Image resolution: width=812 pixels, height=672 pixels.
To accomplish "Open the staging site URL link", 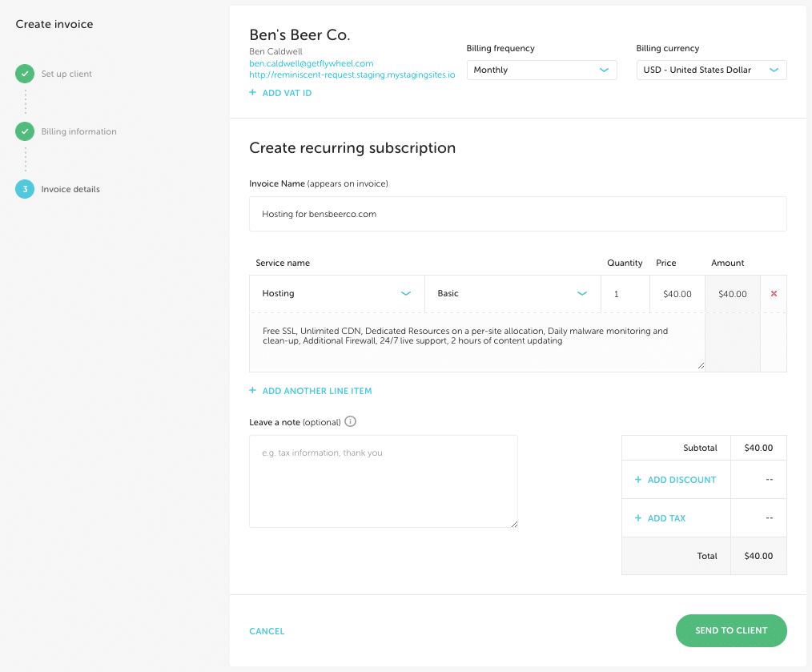I will tap(352, 74).
